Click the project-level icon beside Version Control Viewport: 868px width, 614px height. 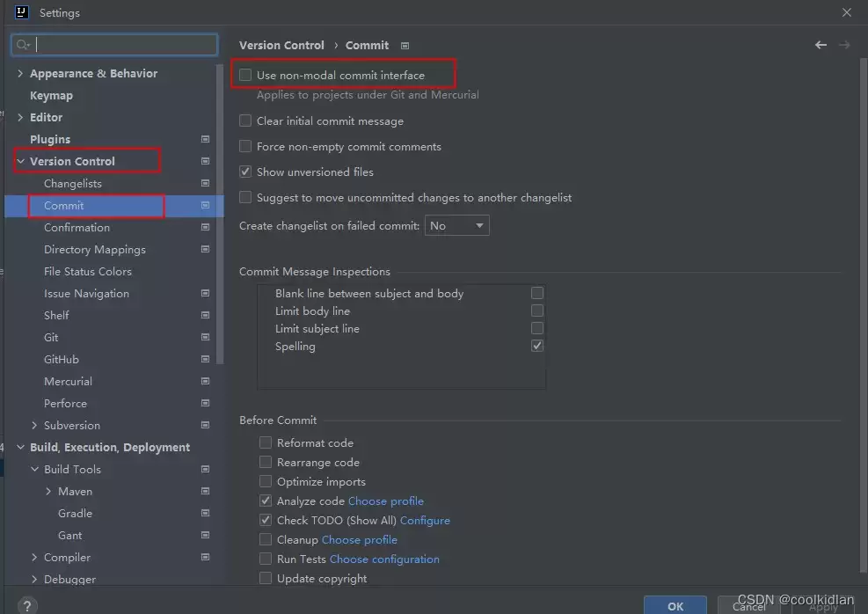click(205, 161)
